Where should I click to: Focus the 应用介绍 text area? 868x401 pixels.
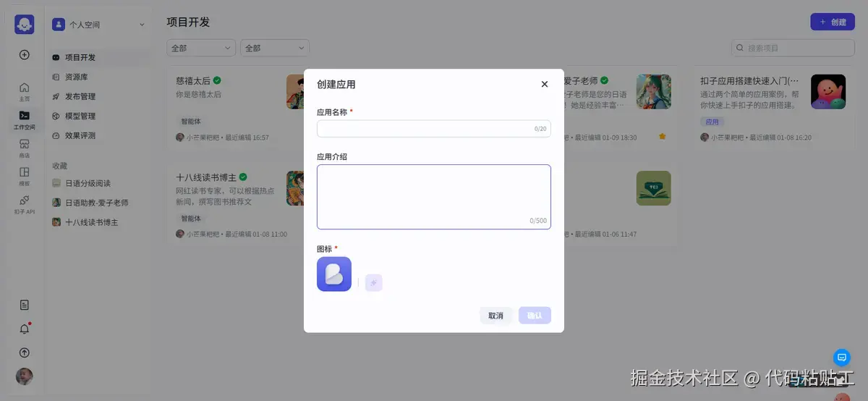click(434, 197)
